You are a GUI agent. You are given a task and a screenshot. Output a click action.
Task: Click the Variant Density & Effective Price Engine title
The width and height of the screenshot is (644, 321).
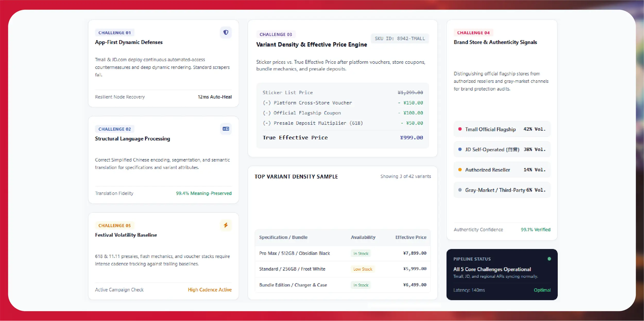(x=312, y=44)
